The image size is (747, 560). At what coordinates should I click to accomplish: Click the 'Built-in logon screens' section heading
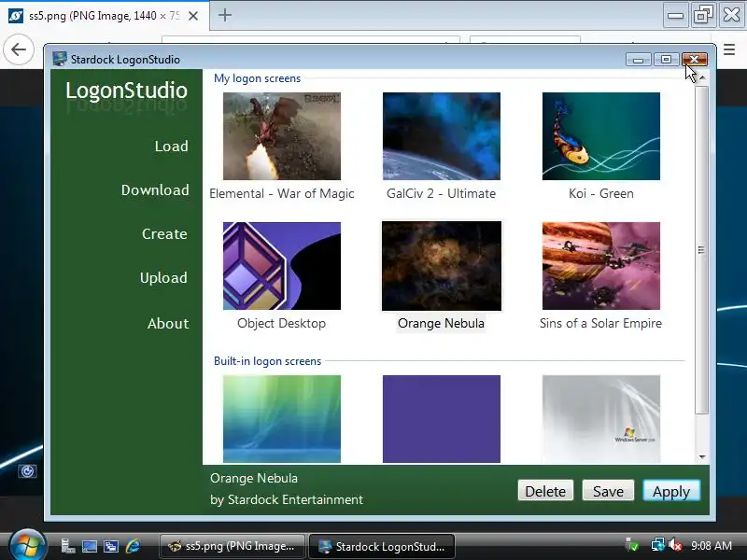(x=268, y=361)
